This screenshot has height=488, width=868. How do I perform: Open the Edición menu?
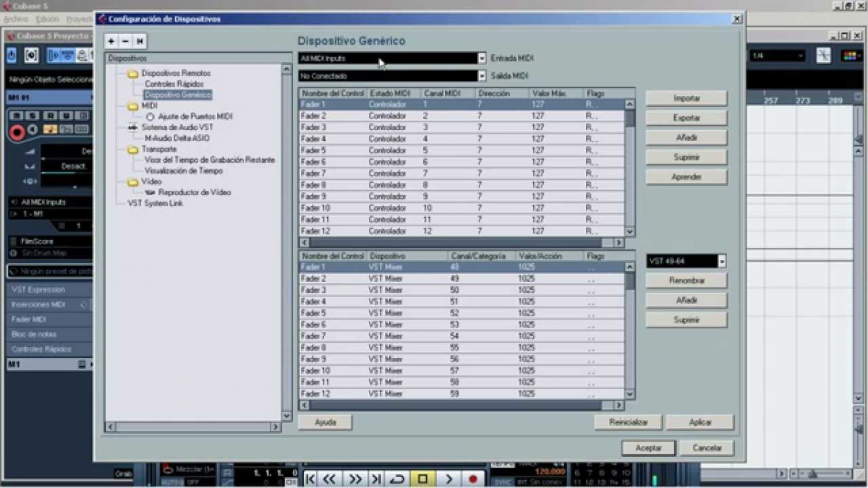pos(47,20)
